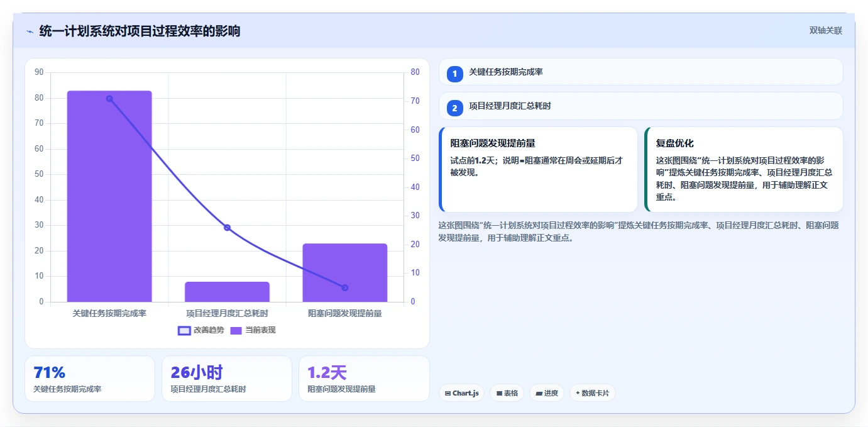This screenshot has width=868, height=427.
Task: Select the numbered badge 2 for 项目经理月度汇总耗时
Action: click(x=454, y=107)
